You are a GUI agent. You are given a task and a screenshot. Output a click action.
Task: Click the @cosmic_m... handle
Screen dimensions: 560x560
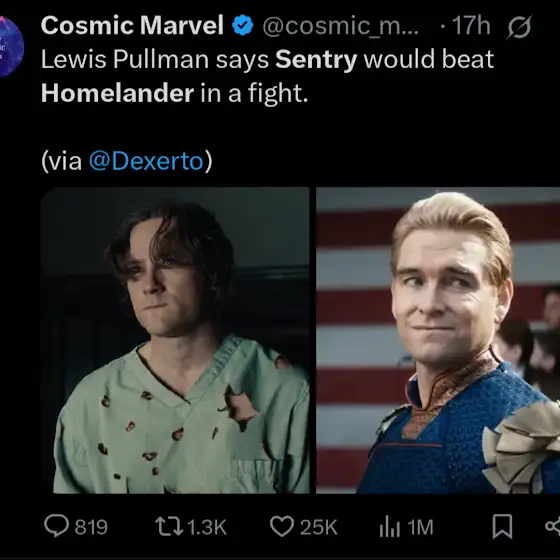(340, 26)
